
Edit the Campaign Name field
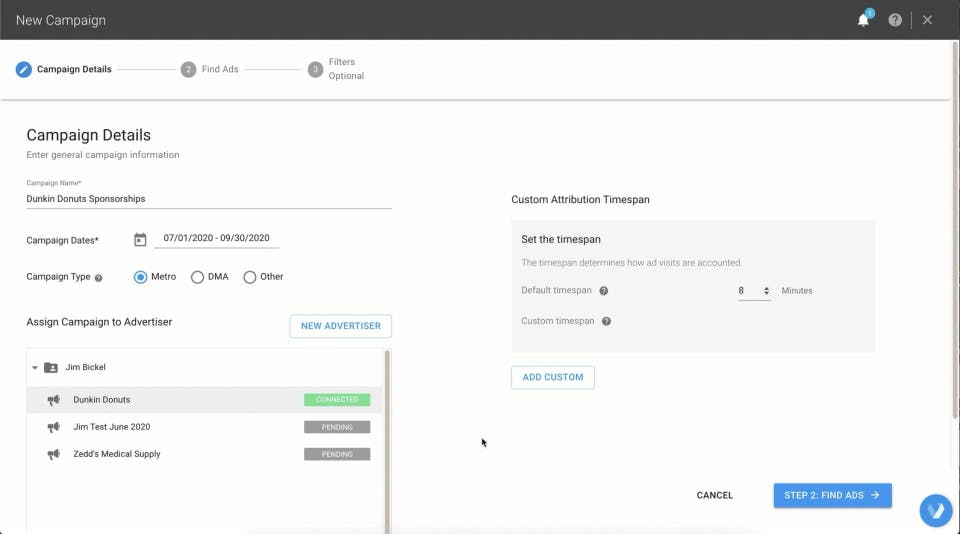click(209, 199)
